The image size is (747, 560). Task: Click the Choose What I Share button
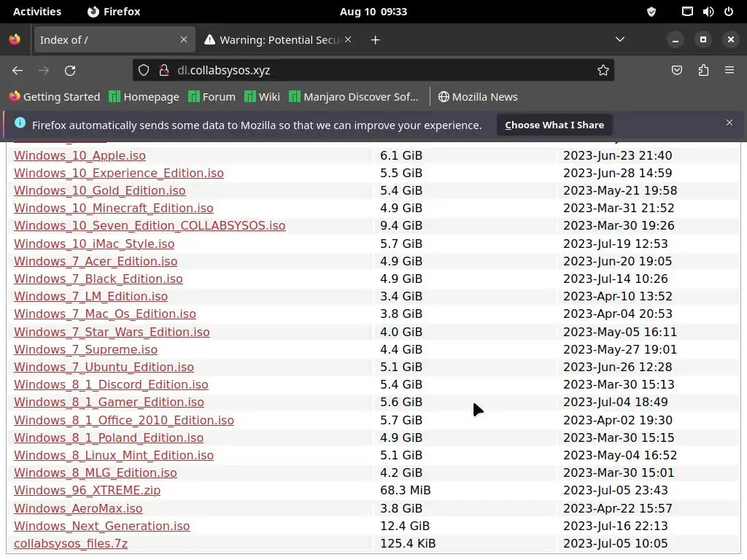pos(554,125)
